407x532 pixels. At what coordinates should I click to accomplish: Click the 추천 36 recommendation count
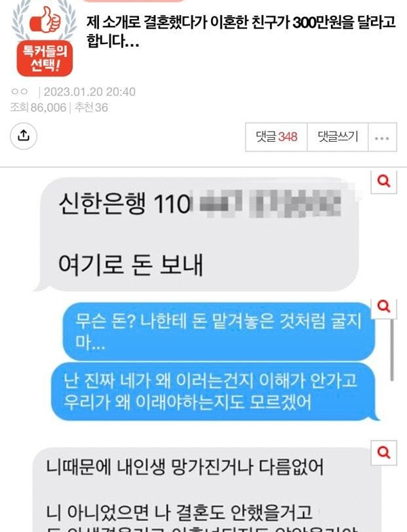(91, 107)
